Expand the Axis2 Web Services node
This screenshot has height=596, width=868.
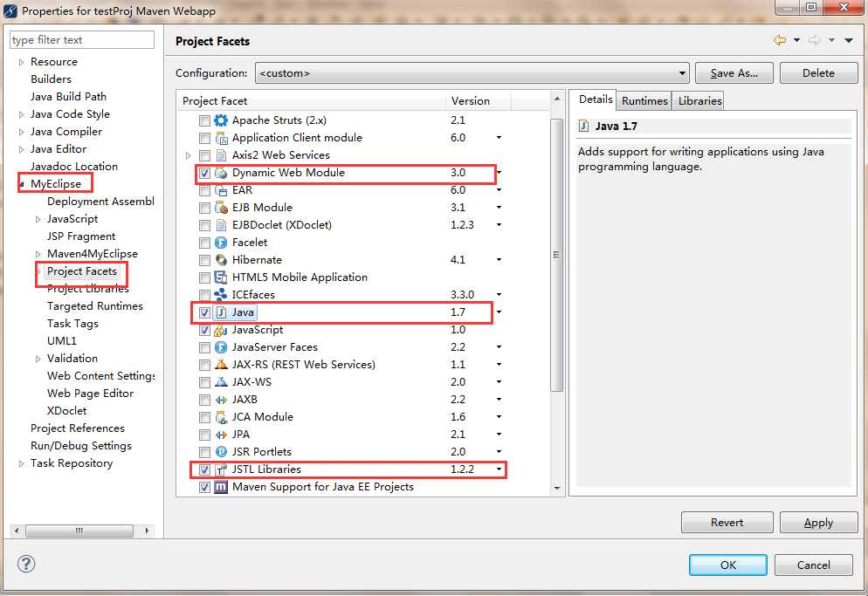189,155
